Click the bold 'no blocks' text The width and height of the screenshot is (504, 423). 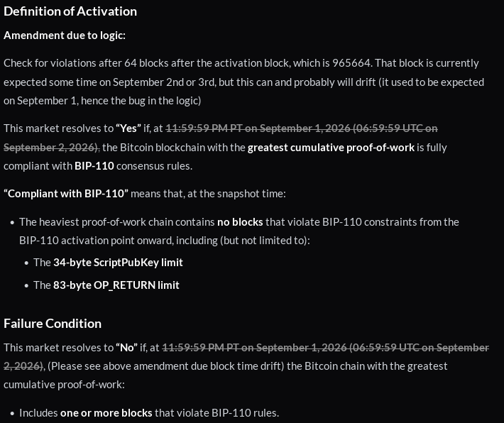240,222
